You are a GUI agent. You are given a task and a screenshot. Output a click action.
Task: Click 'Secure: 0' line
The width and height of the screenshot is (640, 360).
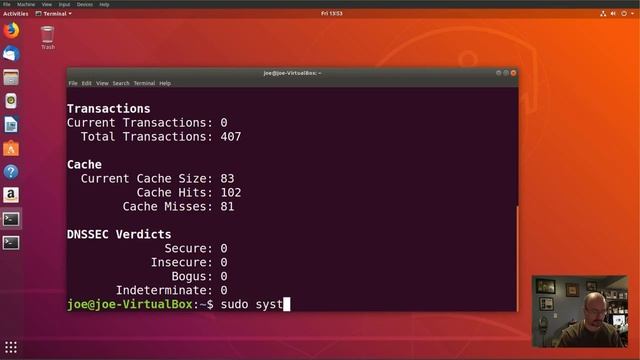196,248
